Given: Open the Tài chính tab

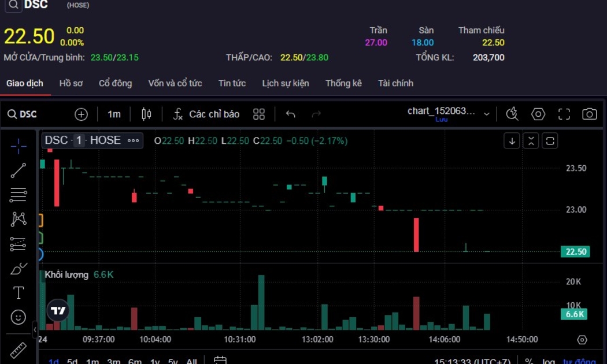Looking at the screenshot, I should click(x=395, y=83).
